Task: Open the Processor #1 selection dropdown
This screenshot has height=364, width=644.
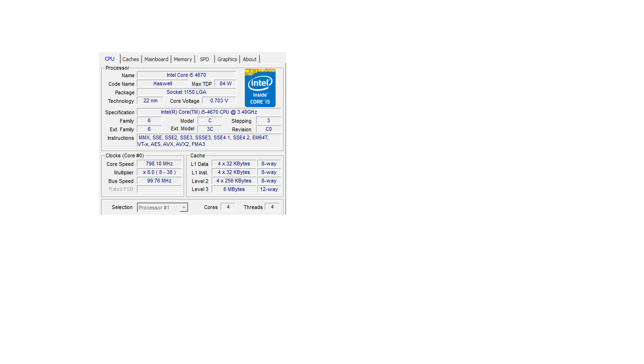Action: (162, 208)
